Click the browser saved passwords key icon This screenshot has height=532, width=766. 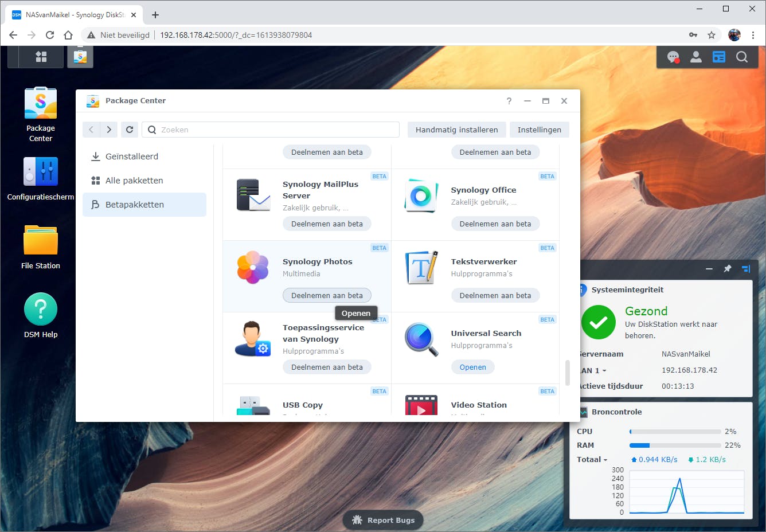(x=693, y=35)
